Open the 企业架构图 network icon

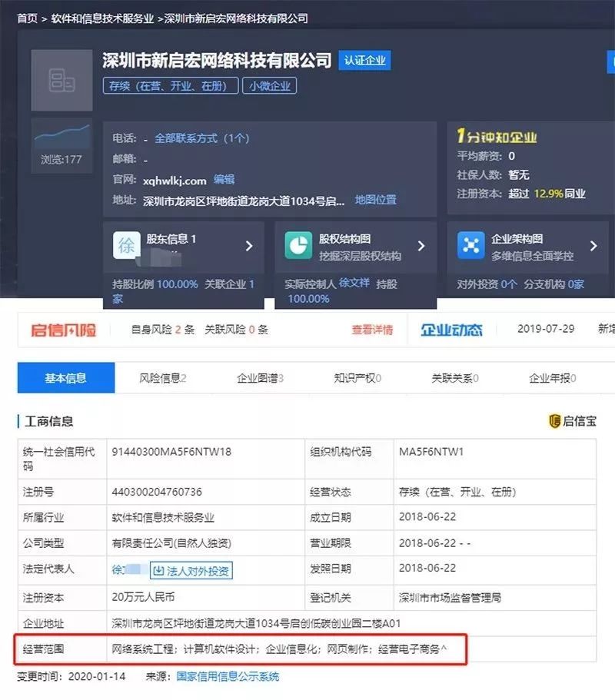click(x=470, y=245)
